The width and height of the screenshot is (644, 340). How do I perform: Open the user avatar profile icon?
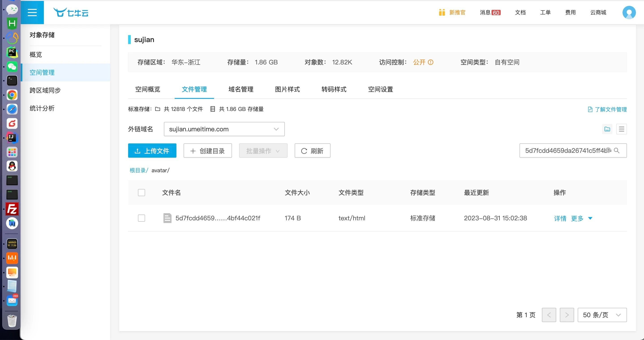629,13
